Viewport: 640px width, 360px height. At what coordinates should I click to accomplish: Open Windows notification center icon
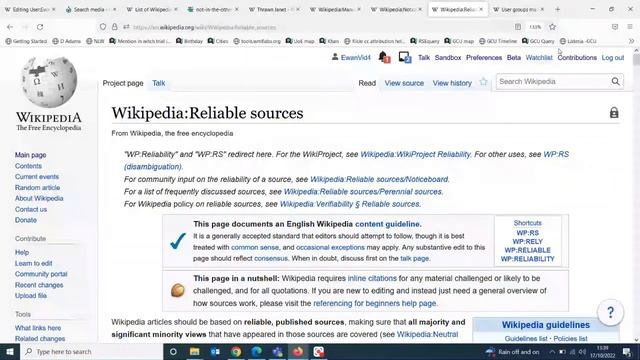(627, 351)
